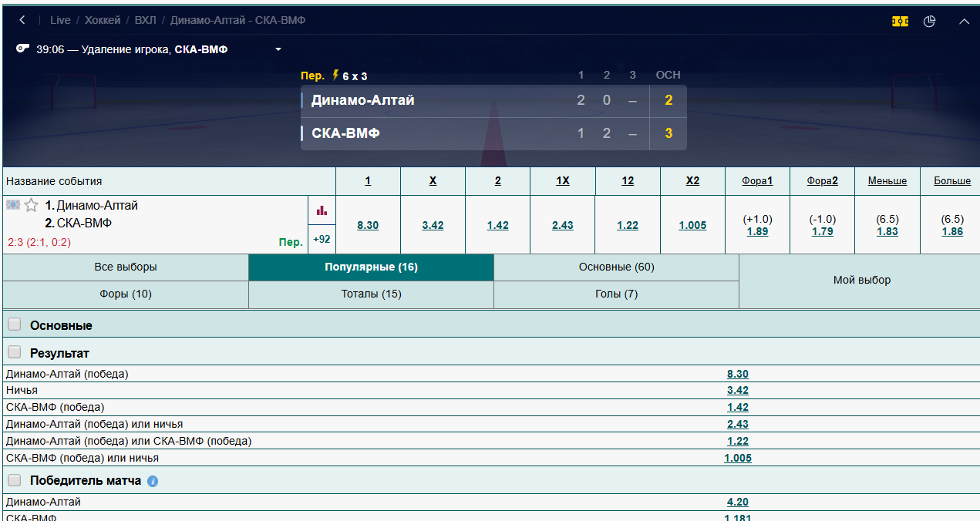Go to Хоккей in the breadcrumb
Viewport: 980px width, 521px height.
pyautogui.click(x=103, y=20)
